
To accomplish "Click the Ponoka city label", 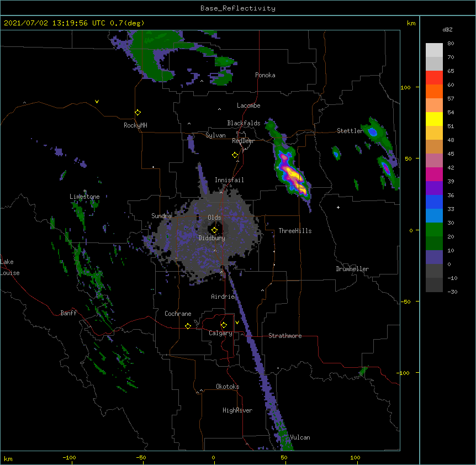I will click(265, 75).
